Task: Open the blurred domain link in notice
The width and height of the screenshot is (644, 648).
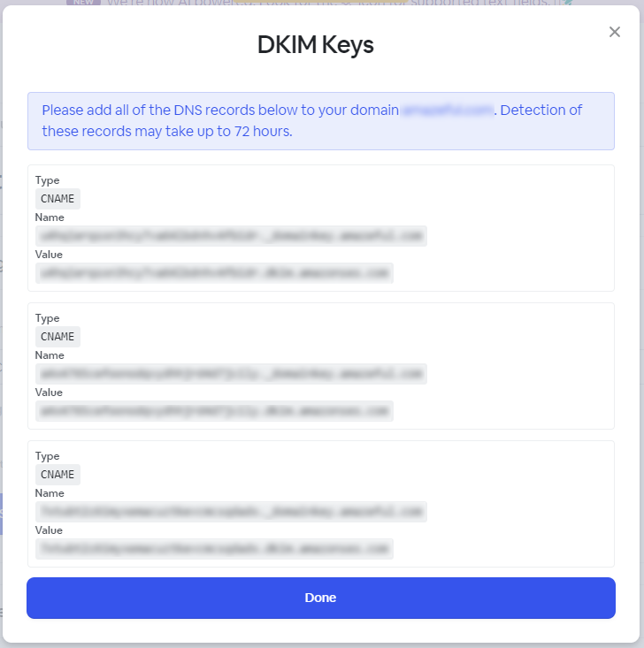Action: (x=447, y=111)
